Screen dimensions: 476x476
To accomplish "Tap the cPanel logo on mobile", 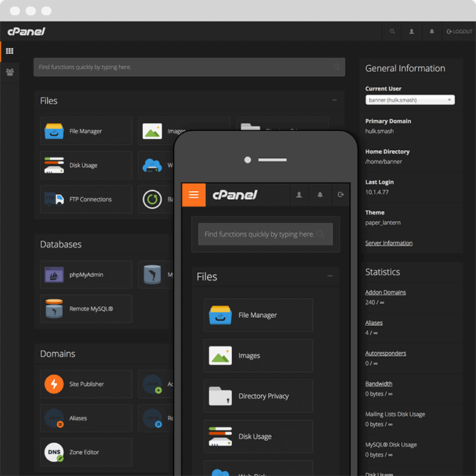I will pyautogui.click(x=234, y=195).
